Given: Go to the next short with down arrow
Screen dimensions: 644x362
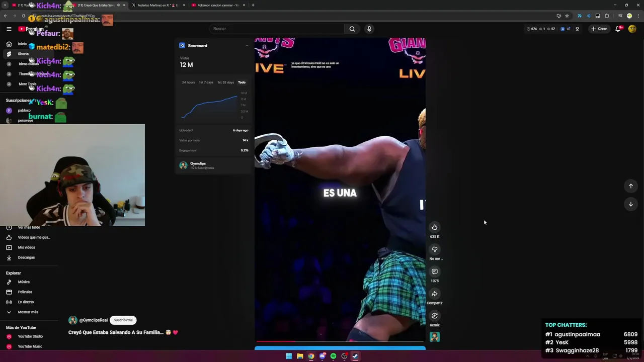Looking at the screenshot, I should pos(631,204).
